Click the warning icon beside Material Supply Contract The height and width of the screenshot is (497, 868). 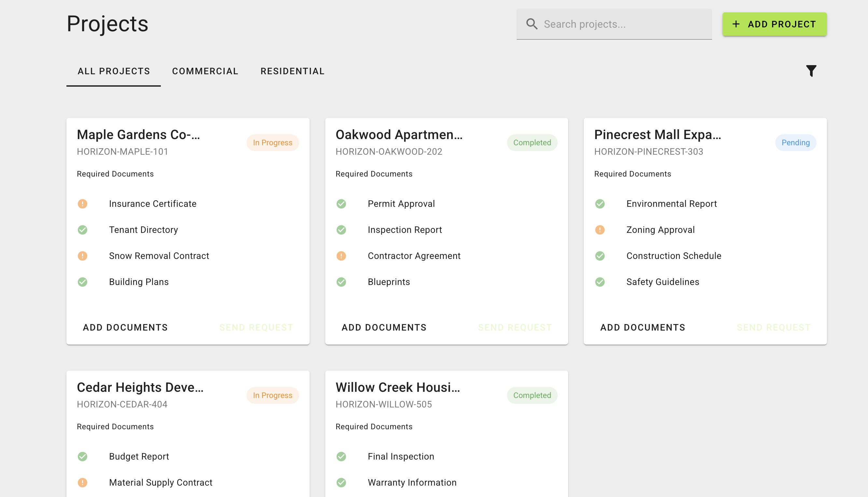coord(83,482)
